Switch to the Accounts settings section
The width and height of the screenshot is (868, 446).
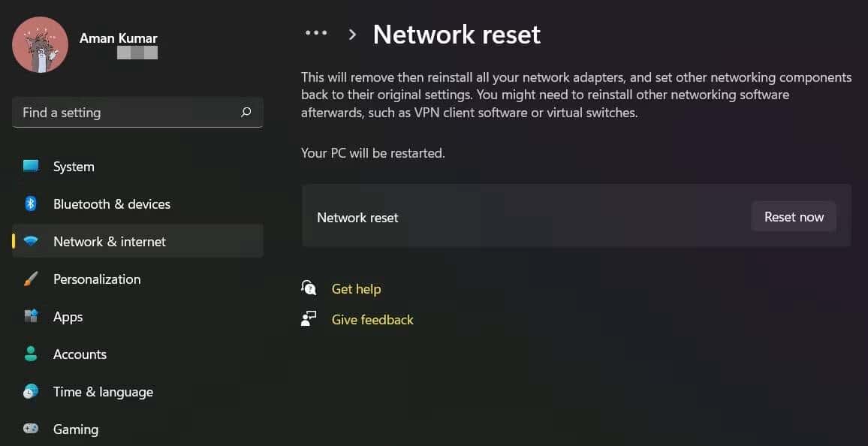click(x=80, y=354)
